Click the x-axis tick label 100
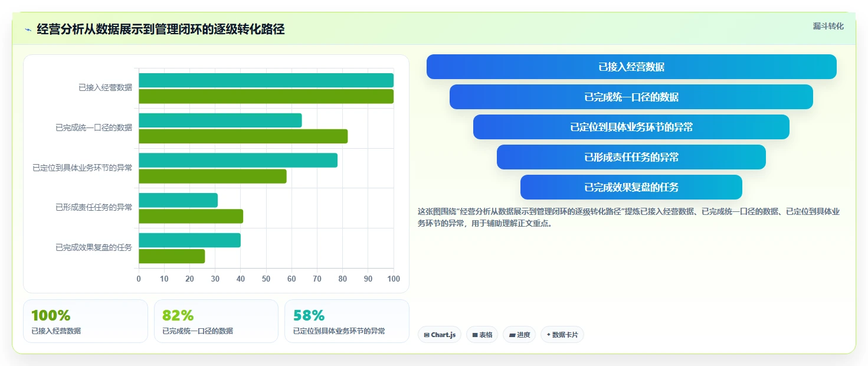The height and width of the screenshot is (366, 868). click(394, 279)
